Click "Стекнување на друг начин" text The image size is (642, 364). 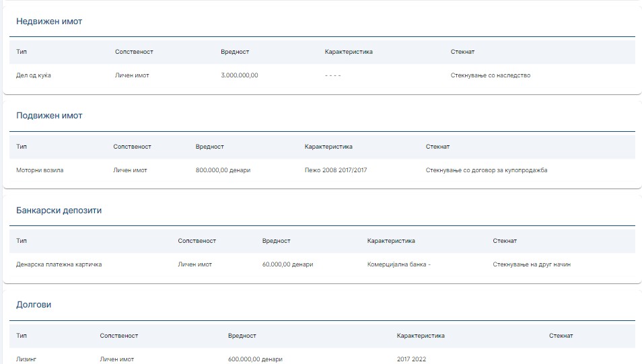click(531, 264)
